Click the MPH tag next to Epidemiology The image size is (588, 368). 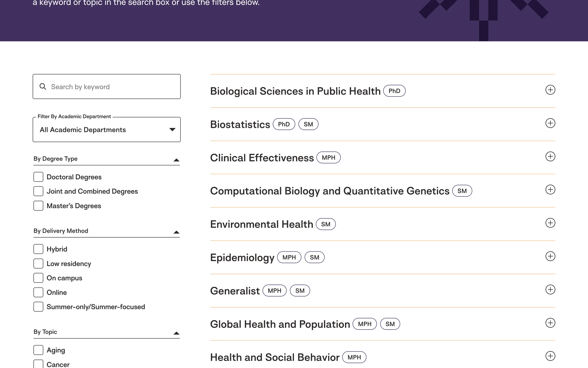click(289, 257)
